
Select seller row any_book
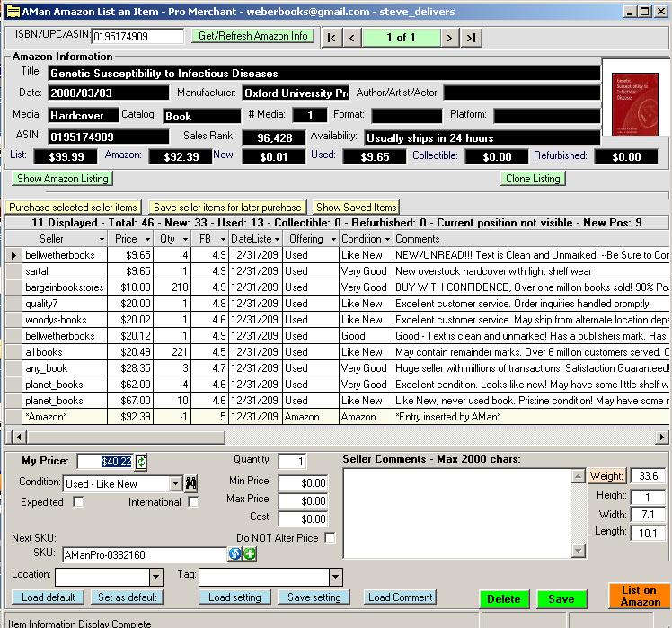(338, 368)
